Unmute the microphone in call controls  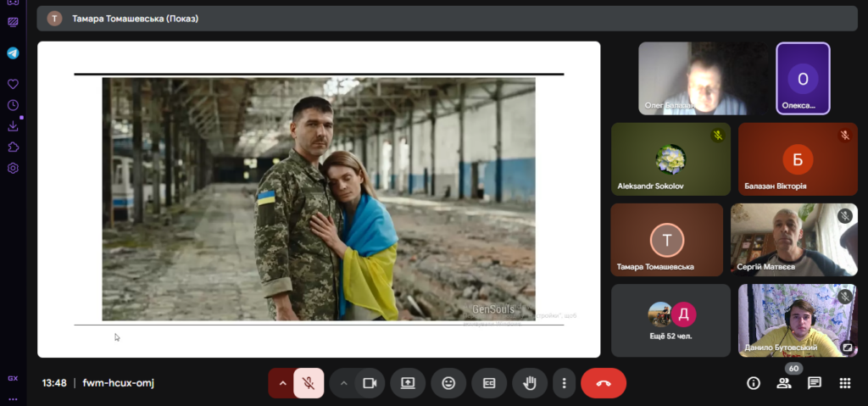(309, 383)
